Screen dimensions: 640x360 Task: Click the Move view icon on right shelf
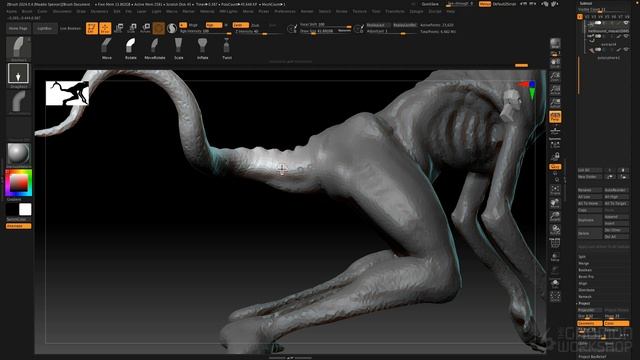555,203
